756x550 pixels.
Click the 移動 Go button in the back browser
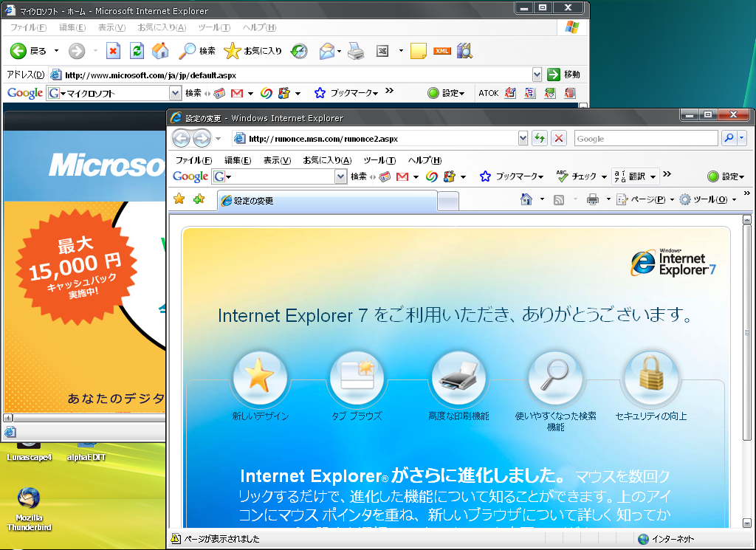564,75
